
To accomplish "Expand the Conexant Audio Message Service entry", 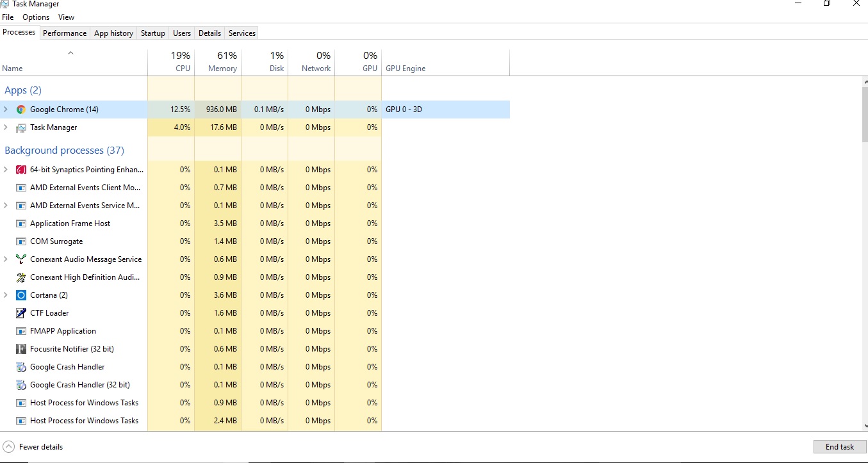I will tap(6, 259).
